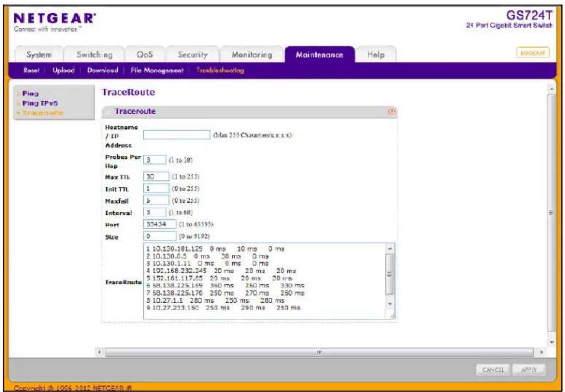565x392 pixels.
Task: Open the Switching tab
Action: click(94, 54)
